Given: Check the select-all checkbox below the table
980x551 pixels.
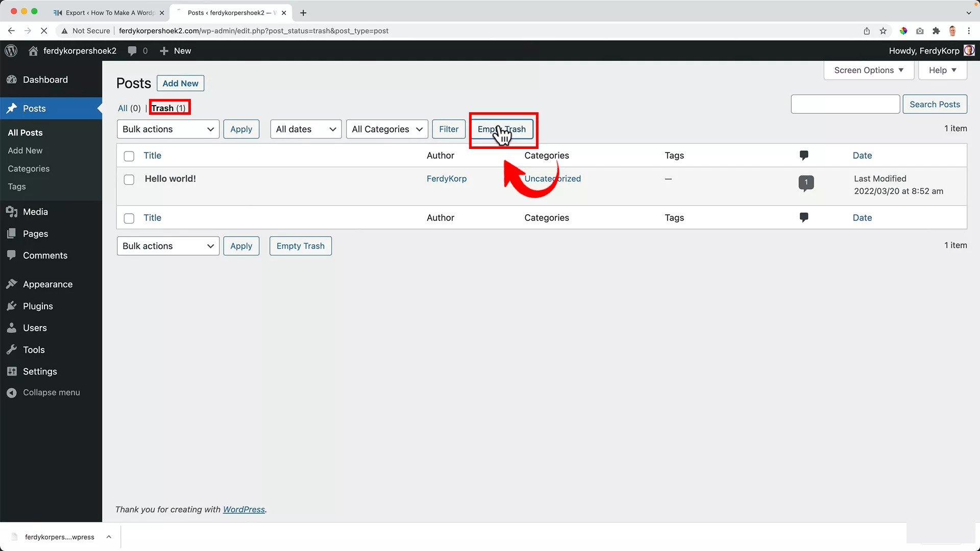Looking at the screenshot, I should (x=129, y=218).
